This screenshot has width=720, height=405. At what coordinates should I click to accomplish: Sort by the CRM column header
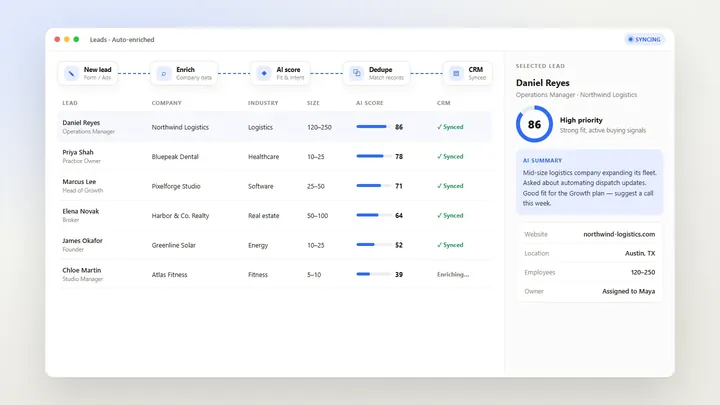coord(444,103)
